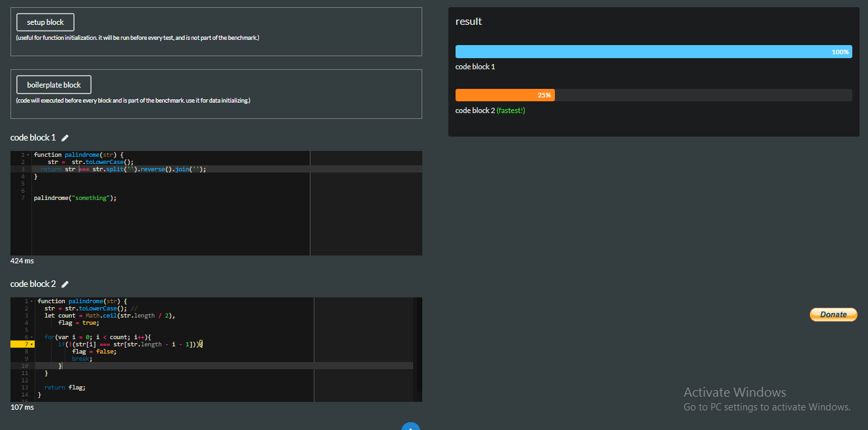The height and width of the screenshot is (430, 868).
Task: Click the '107 ms' timing under code block 2
Action: (22, 407)
